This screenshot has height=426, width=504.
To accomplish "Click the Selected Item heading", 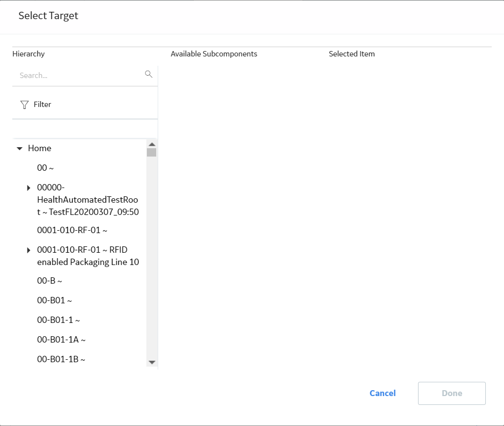I will (x=352, y=54).
